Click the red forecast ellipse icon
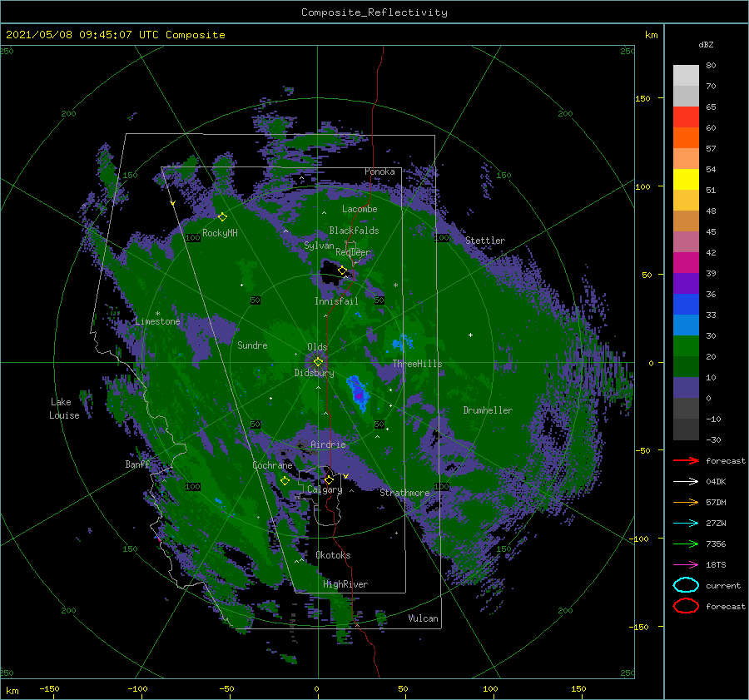The width and height of the screenshot is (749, 700). pos(686,606)
